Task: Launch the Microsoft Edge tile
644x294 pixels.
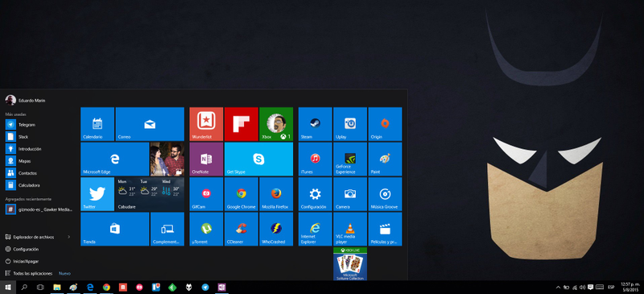Action: (114, 159)
